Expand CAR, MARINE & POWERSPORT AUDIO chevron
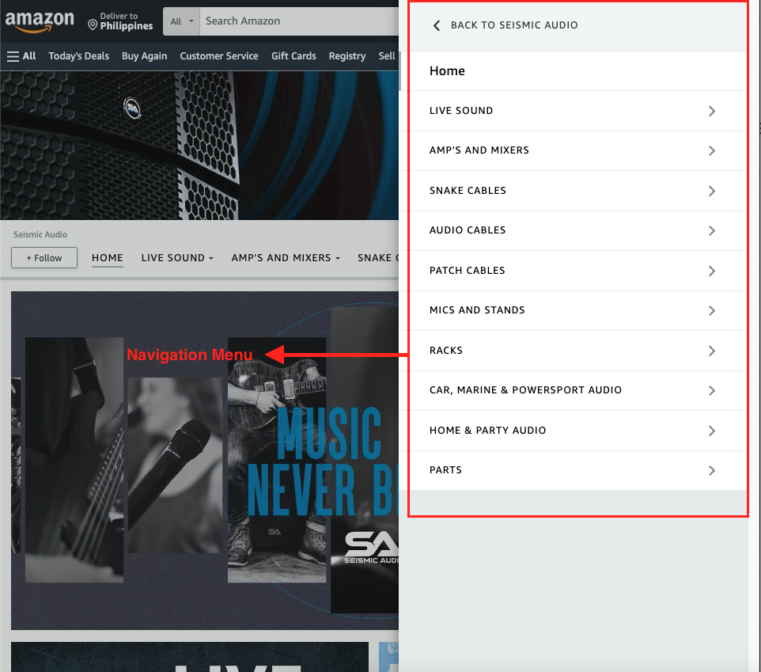 (711, 391)
